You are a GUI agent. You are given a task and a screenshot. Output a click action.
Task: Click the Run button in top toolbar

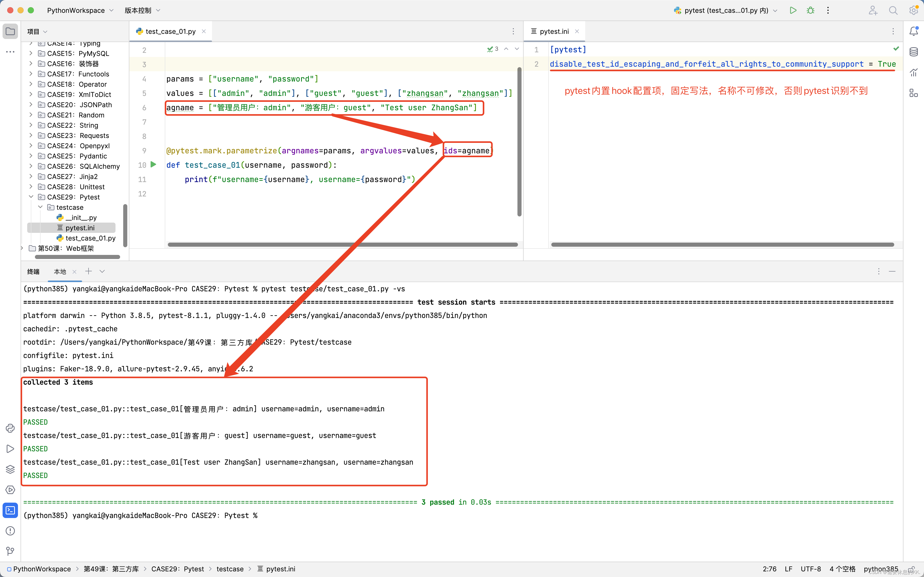click(793, 10)
